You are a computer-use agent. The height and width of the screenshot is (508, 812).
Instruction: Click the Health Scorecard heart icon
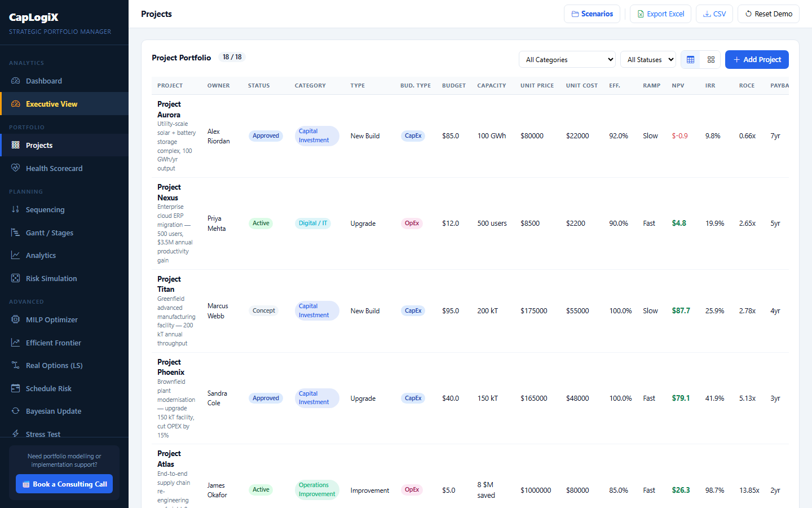15,168
